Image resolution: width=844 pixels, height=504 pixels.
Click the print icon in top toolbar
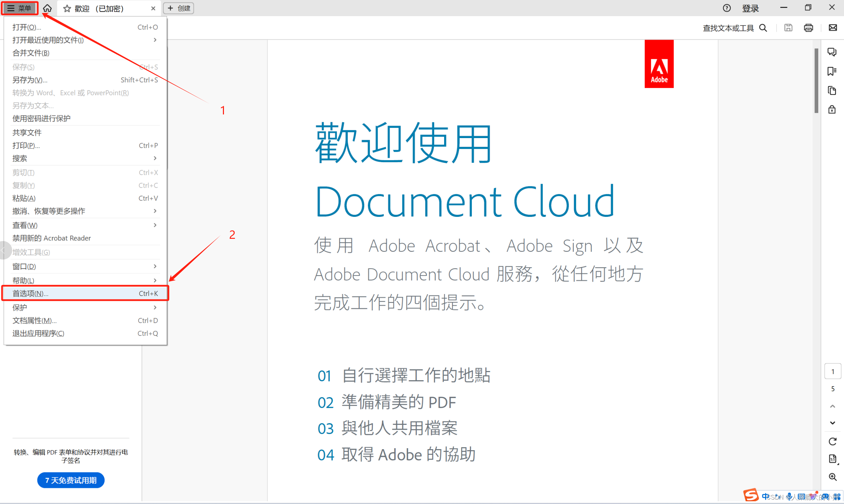click(808, 28)
